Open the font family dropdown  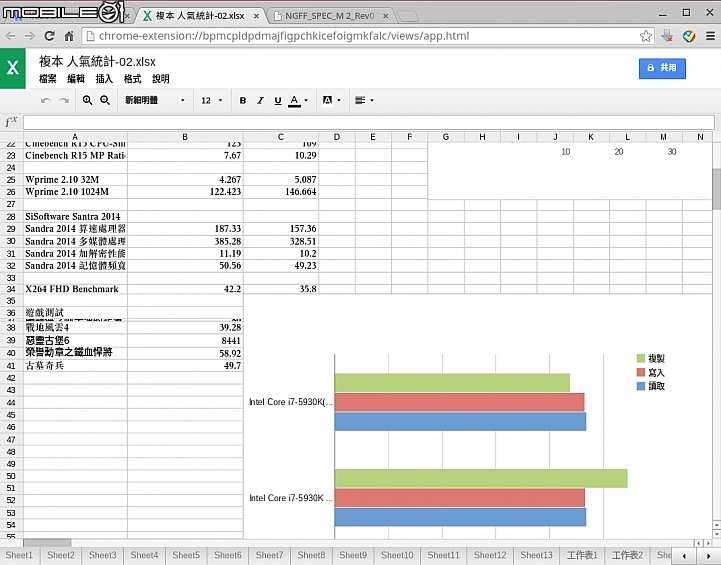click(x=154, y=100)
